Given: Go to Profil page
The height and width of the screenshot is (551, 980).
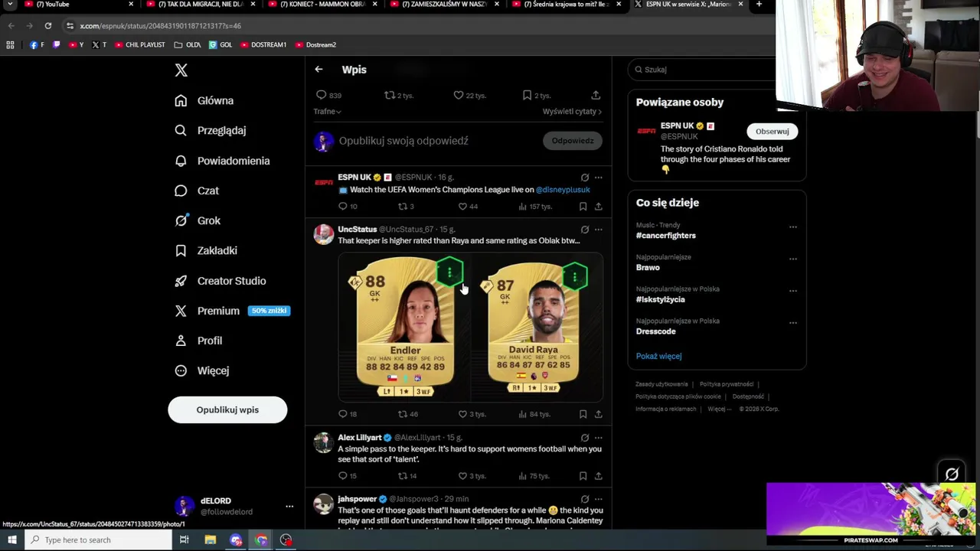Looking at the screenshot, I should [x=198, y=341].
